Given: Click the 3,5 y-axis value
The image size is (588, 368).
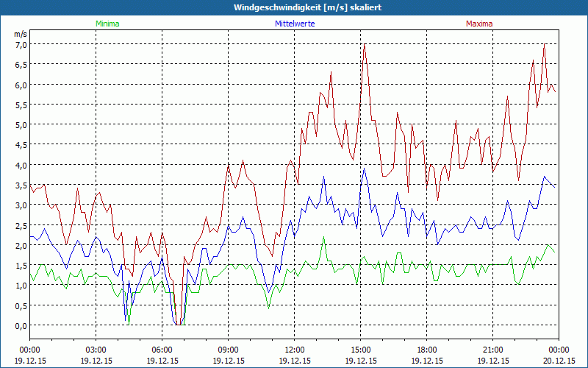Looking at the screenshot, I should [x=21, y=185].
